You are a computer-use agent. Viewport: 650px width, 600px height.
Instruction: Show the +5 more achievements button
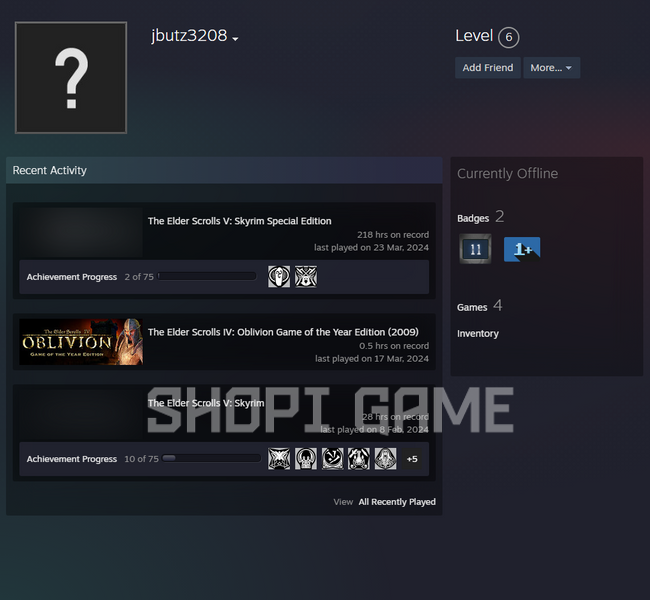click(x=412, y=459)
